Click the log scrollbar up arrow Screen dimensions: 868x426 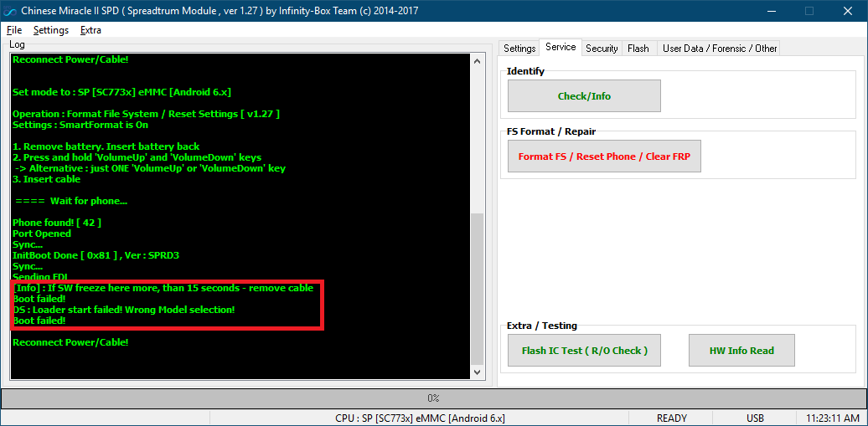(478, 61)
